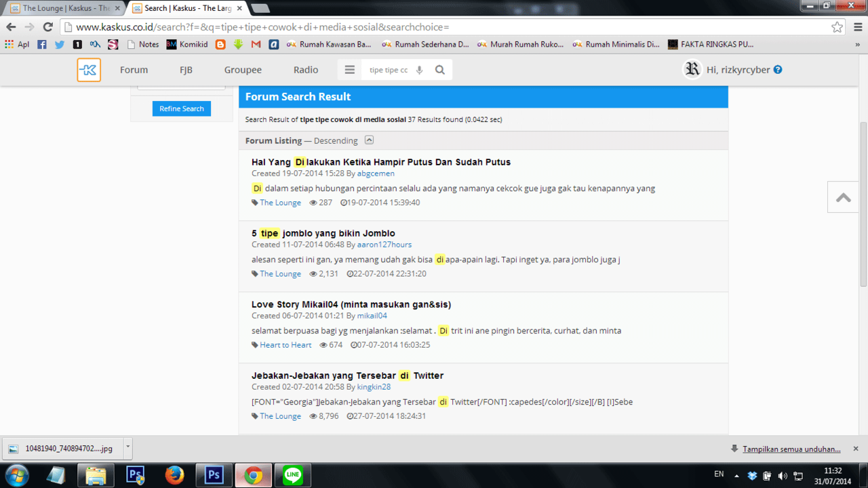This screenshot has height=488, width=868.
Task: Open thread '5 tipe jomblo yang bikin Jomblo'
Action: pyautogui.click(x=323, y=233)
